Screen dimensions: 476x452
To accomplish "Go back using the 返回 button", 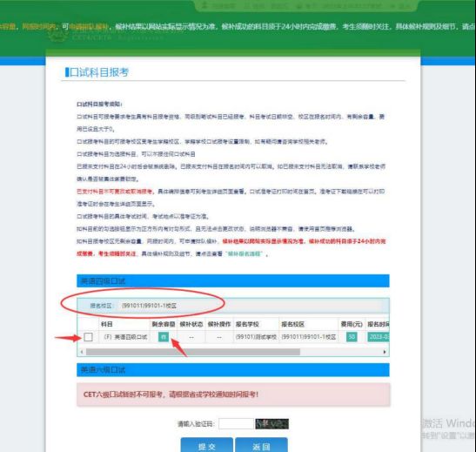I will coord(261,445).
